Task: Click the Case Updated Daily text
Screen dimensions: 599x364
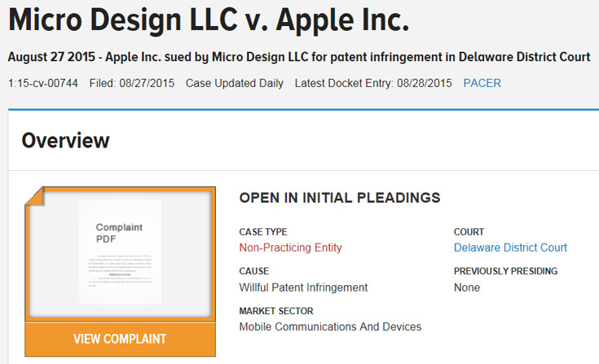Action: 235,83
